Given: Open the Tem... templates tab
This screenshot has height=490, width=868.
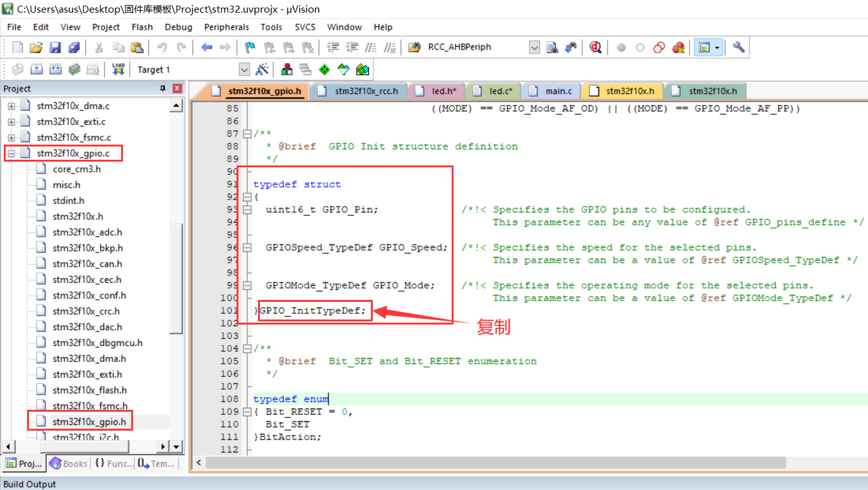Looking at the screenshot, I should point(155,463).
